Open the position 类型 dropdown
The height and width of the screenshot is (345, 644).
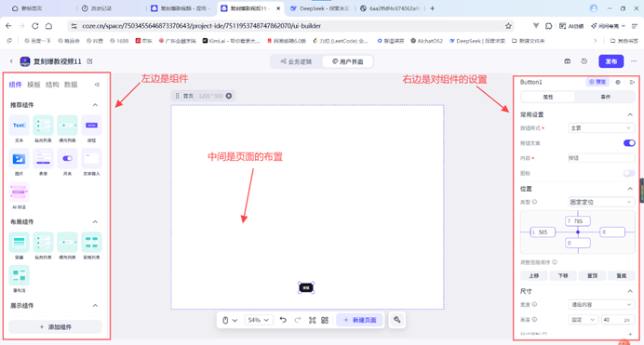coord(601,202)
